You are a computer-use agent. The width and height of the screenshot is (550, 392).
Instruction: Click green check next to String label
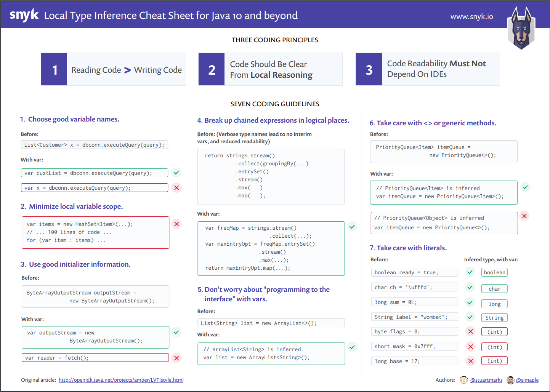tap(470, 317)
